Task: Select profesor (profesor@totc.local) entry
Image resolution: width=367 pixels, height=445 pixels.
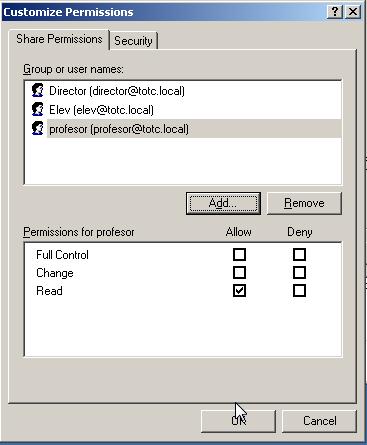Action: pos(194,129)
